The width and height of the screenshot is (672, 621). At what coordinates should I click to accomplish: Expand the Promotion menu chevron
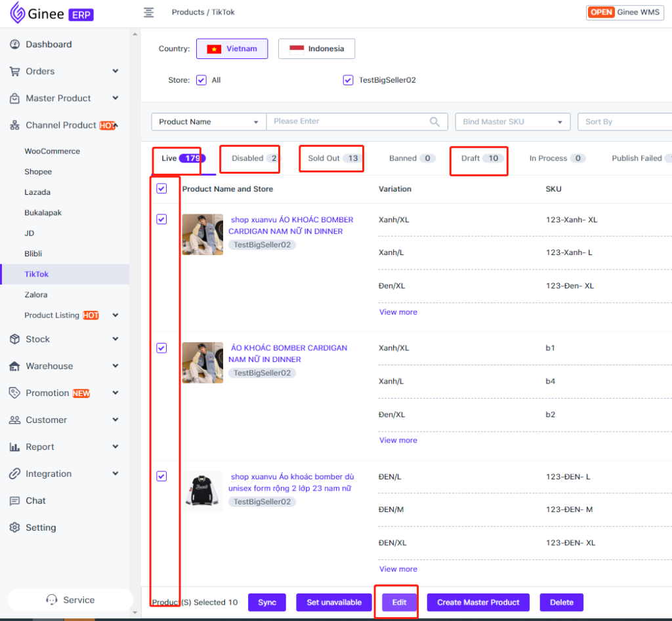click(x=115, y=393)
